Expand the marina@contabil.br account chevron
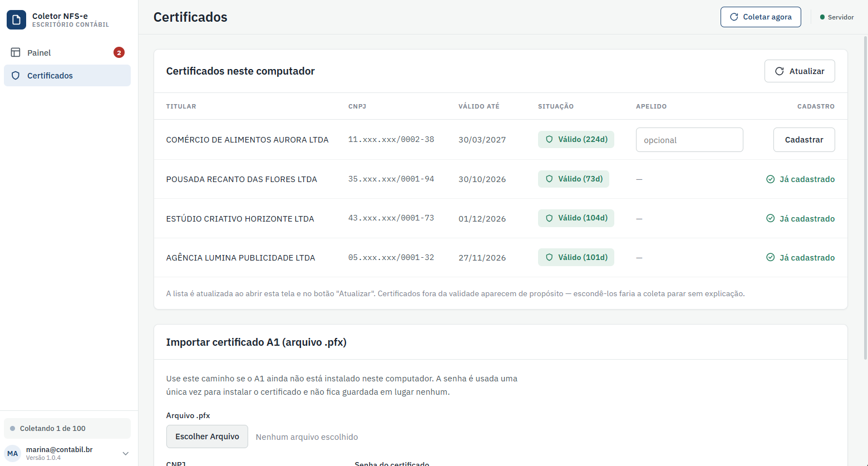Viewport: 868px width, 466px height. coord(126,454)
